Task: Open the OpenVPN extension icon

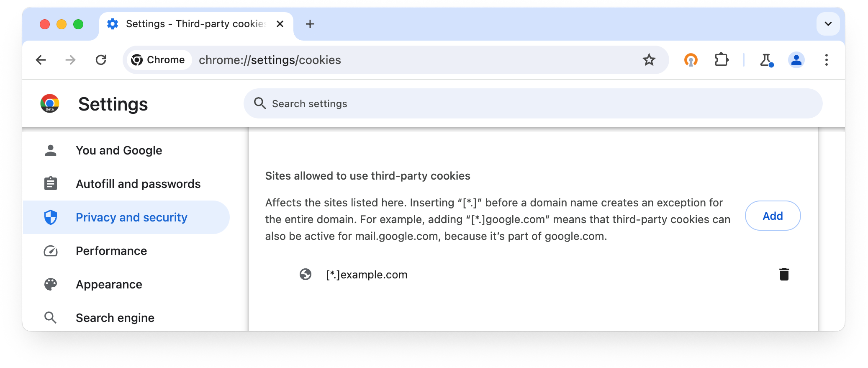Action: 691,60
